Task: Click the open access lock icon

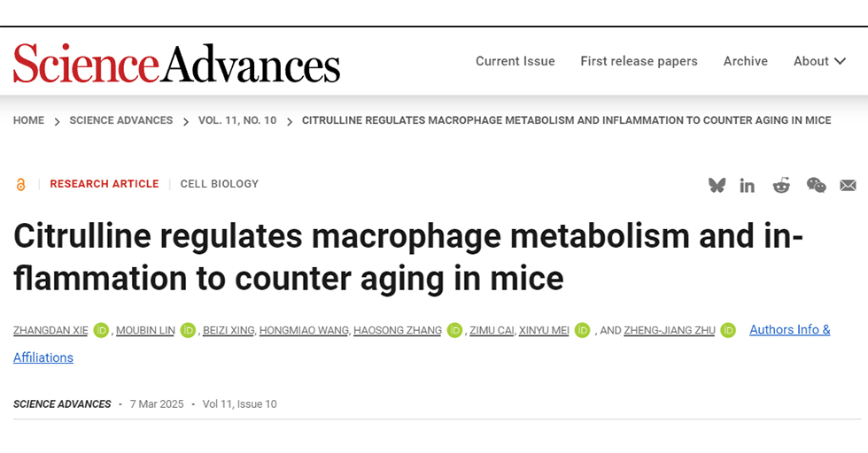Action: point(21,184)
